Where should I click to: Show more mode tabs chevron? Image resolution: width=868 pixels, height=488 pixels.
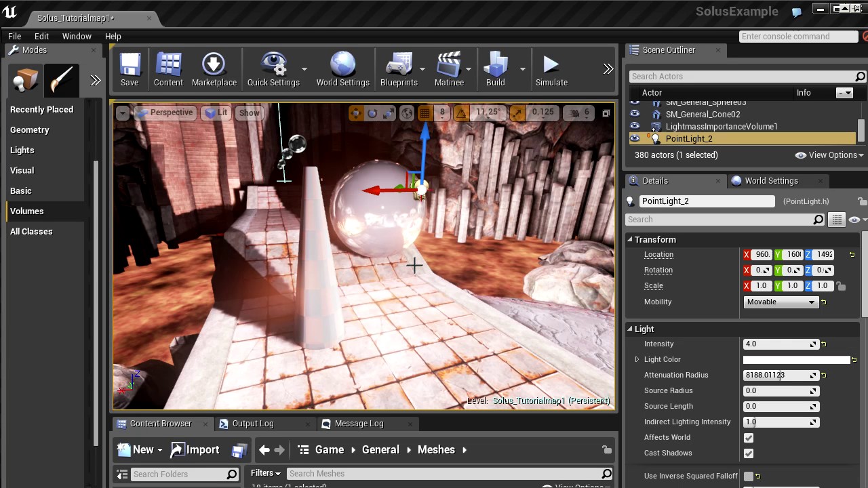click(95, 81)
